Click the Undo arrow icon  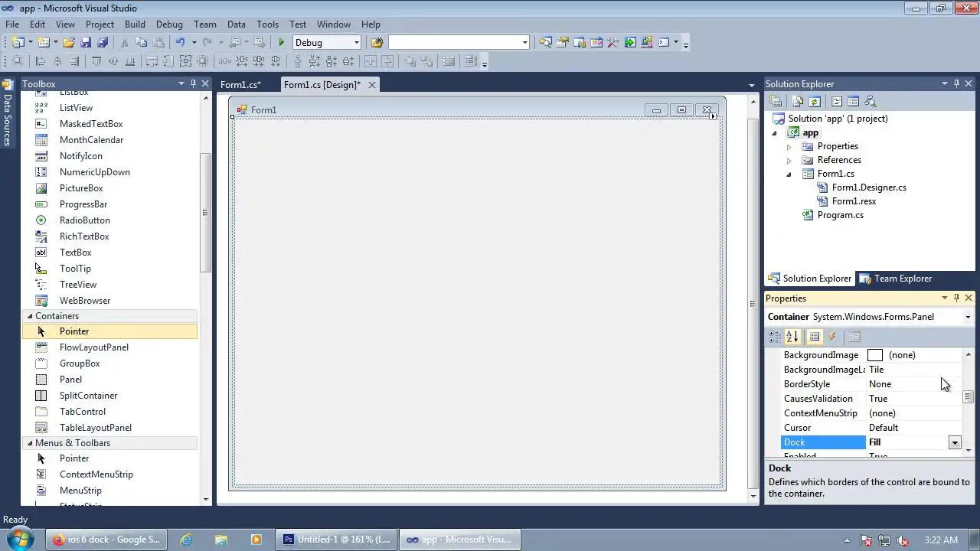tap(180, 42)
